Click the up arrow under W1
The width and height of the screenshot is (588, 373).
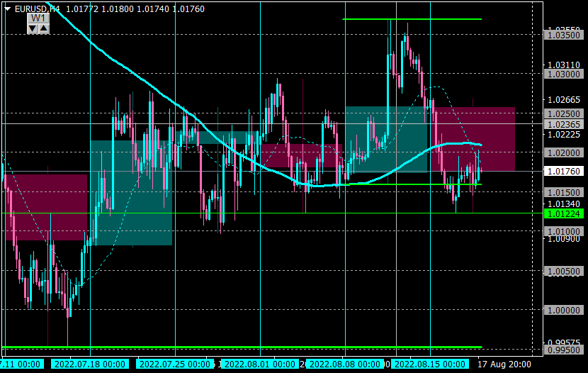[43, 28]
